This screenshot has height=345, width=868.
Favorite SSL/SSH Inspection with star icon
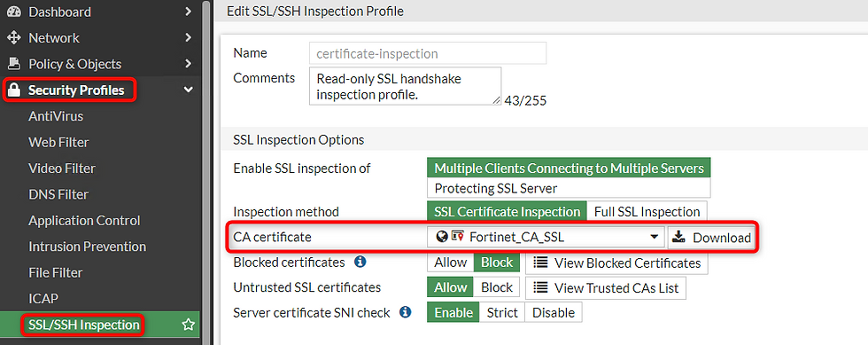tap(188, 325)
